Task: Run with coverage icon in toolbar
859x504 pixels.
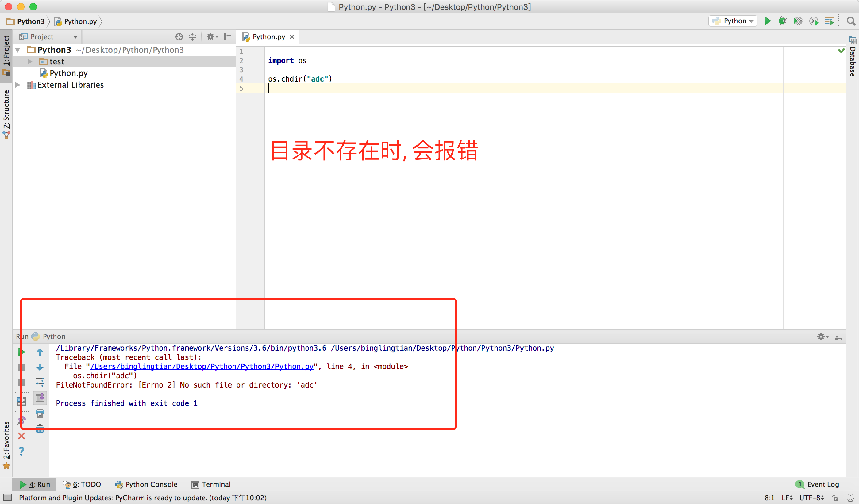Action: pos(798,21)
